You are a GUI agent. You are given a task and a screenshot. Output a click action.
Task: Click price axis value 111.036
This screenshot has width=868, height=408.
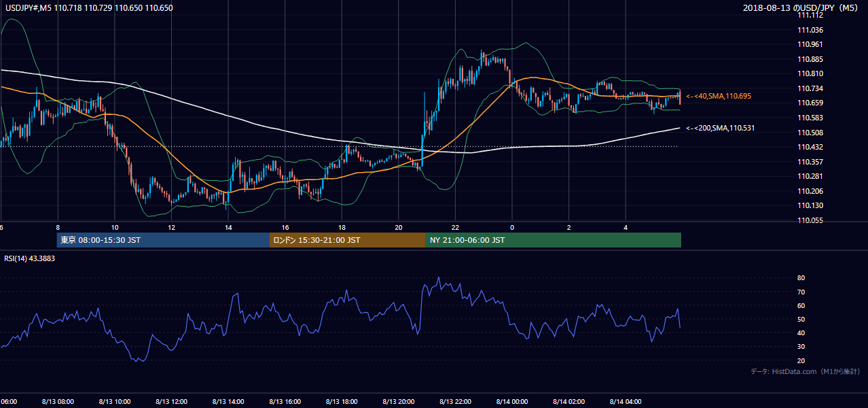[810, 30]
